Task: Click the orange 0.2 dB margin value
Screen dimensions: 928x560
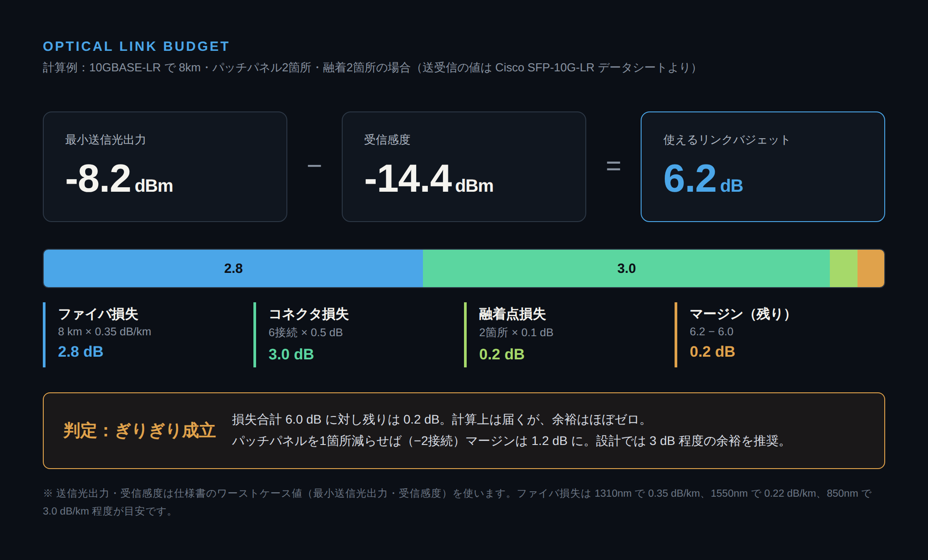Action: [x=713, y=352]
